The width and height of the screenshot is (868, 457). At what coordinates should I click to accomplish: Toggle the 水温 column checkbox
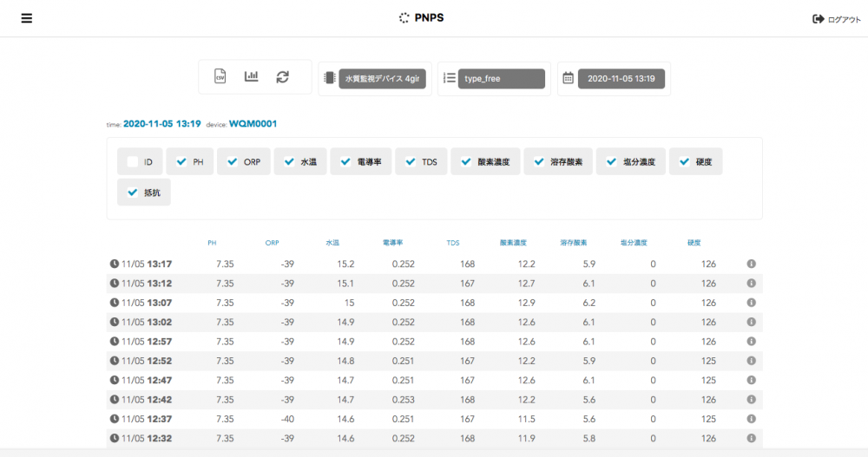[x=289, y=161]
